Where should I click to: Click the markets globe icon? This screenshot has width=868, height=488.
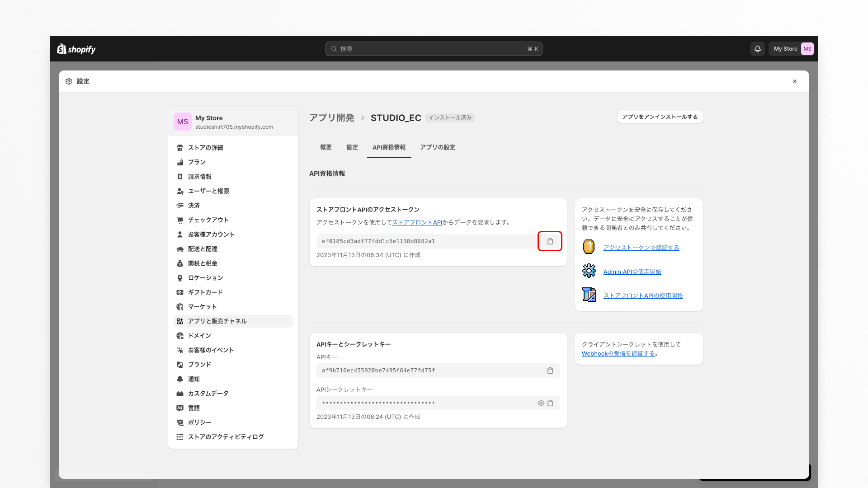tap(180, 307)
